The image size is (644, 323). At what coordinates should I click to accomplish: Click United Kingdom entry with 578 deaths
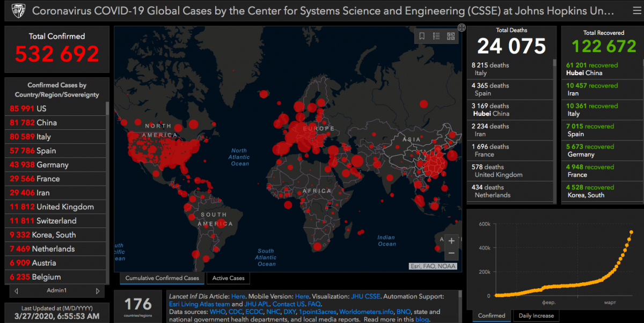coord(510,171)
